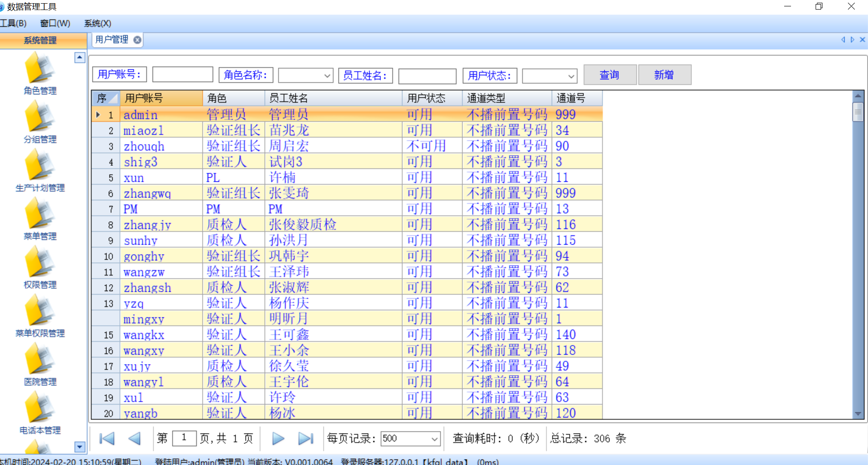This screenshot has width=868, height=465.
Task: Open 工具(B) menu
Action: [x=13, y=23]
